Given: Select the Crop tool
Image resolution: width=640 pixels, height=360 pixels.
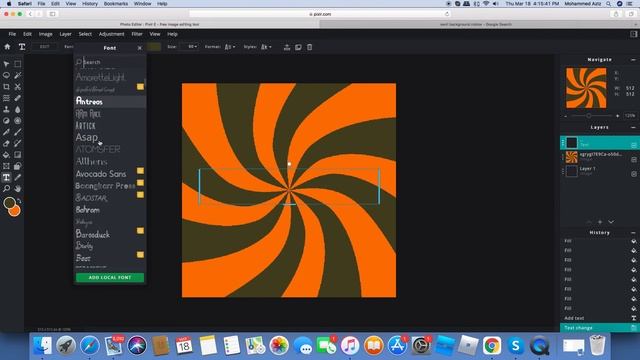Looking at the screenshot, I should 6,87.
